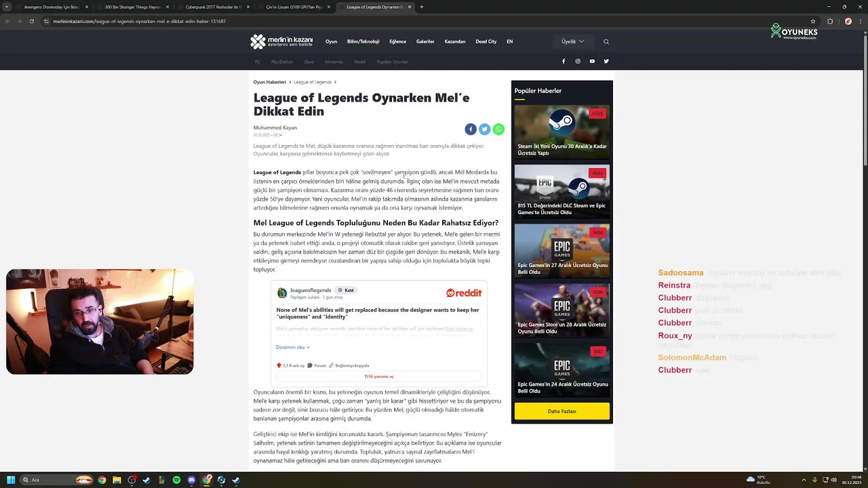Image resolution: width=868 pixels, height=488 pixels.
Task: Open the Oyun menu item
Action: pos(331,41)
